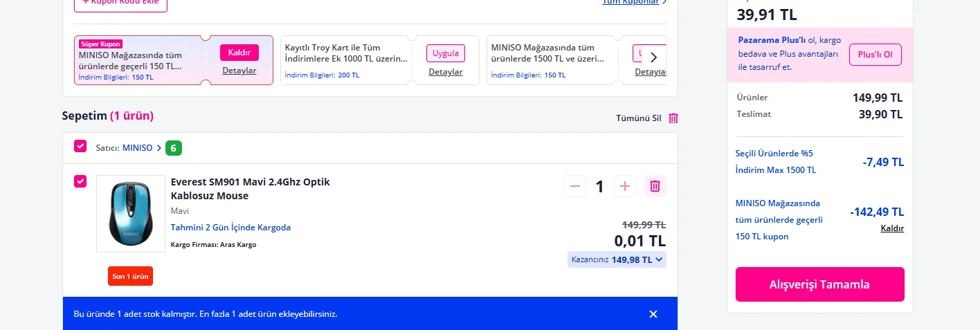This screenshot has width=980, height=330.
Task: Delete the Everest mouse with the trash icon
Action: [655, 186]
